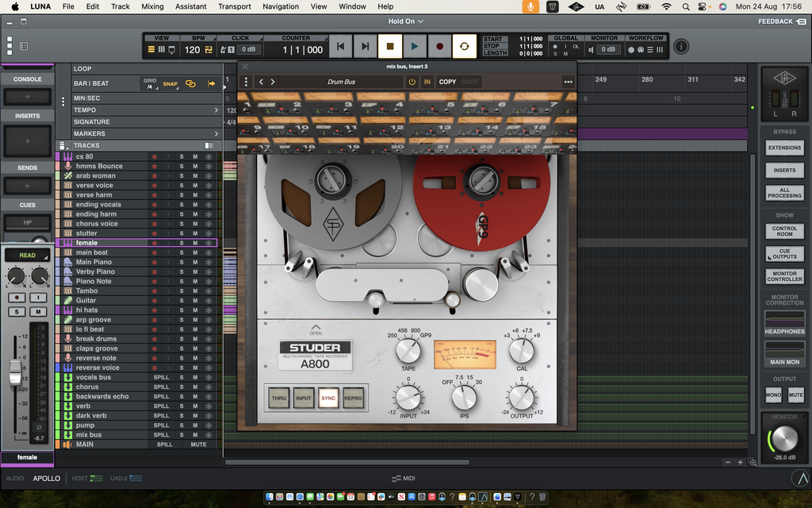Open the Track menu
This screenshot has height=508, width=812.
pos(121,6)
